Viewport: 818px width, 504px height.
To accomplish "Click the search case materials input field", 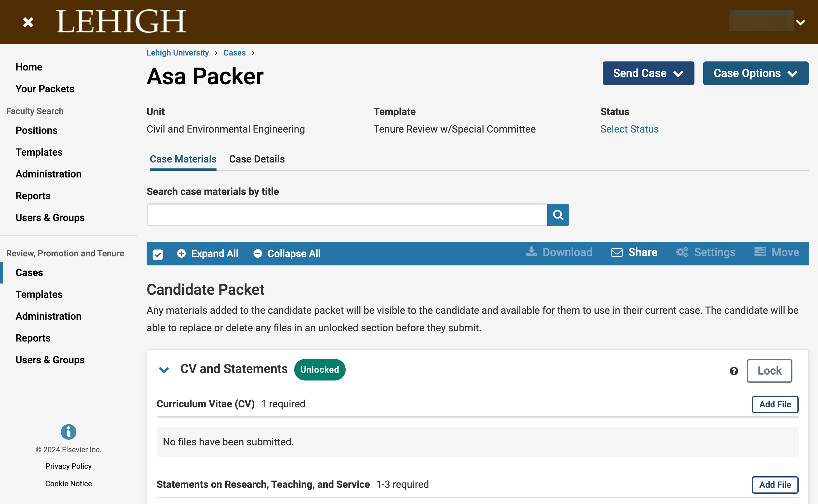I will point(347,215).
